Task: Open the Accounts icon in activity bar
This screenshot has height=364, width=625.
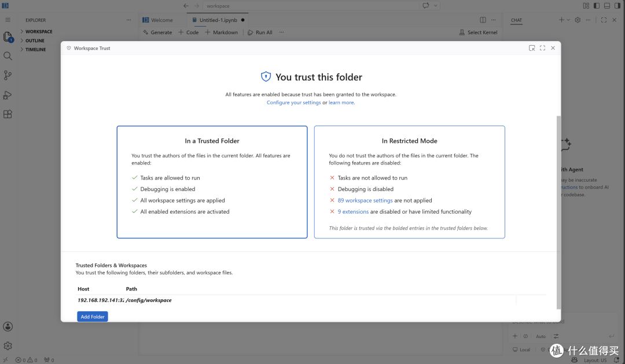Action: coord(8,326)
